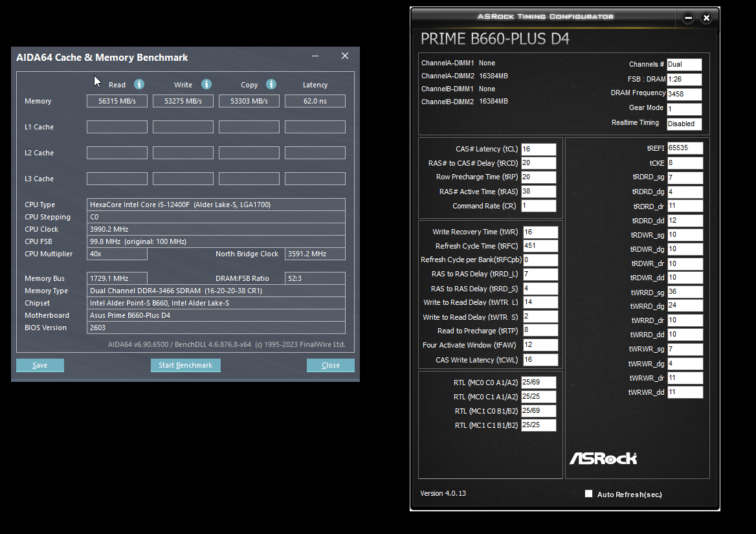Click the ChannelA-DIMM2 16384MB entry

pos(465,76)
